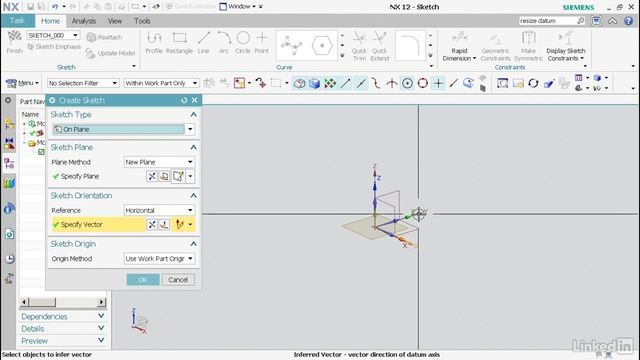Select the Line sketch tool

point(204,42)
